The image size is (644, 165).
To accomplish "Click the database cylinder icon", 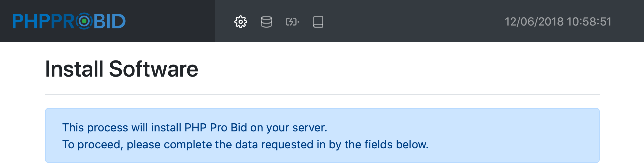I will pos(266,22).
